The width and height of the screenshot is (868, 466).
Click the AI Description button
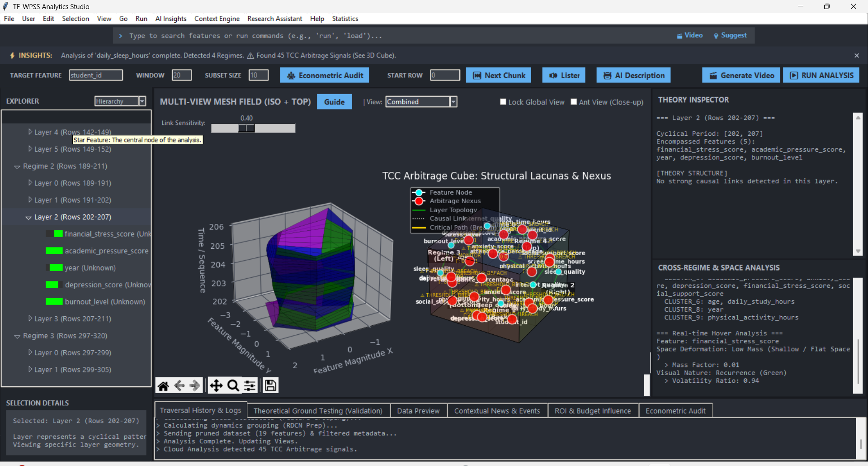click(x=633, y=76)
